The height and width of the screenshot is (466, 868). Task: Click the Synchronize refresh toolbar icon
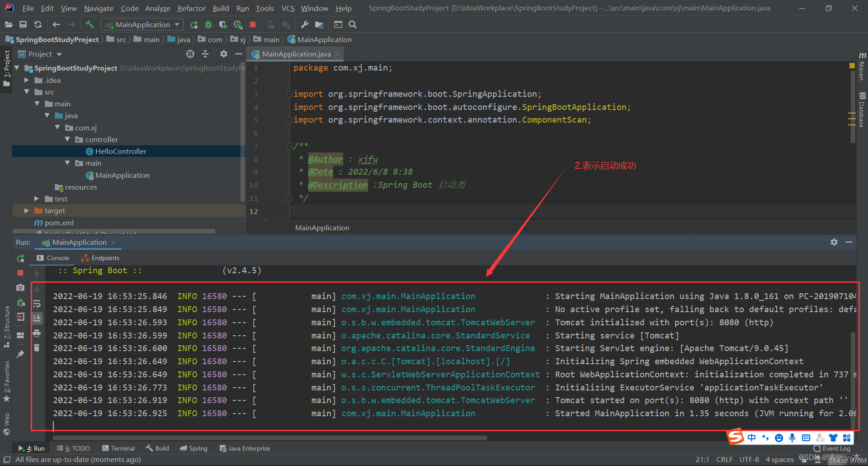coord(38,24)
